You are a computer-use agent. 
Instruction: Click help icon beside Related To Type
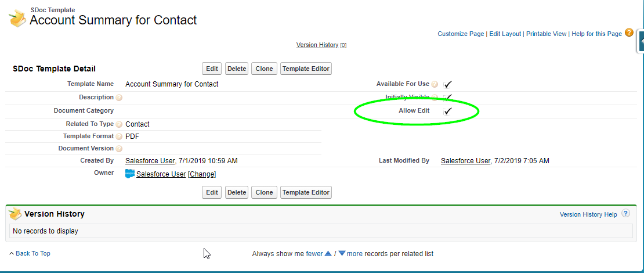click(x=119, y=124)
